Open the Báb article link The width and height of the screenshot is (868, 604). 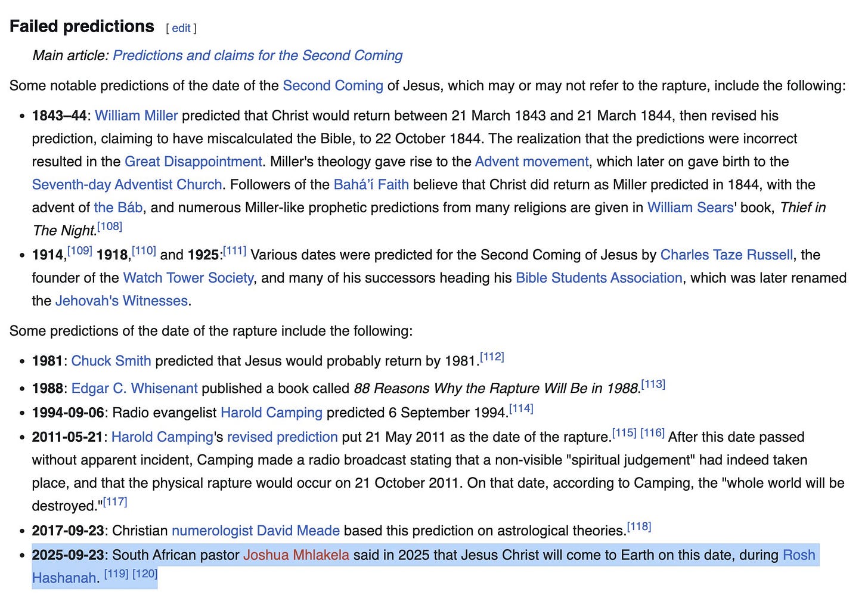tap(118, 207)
